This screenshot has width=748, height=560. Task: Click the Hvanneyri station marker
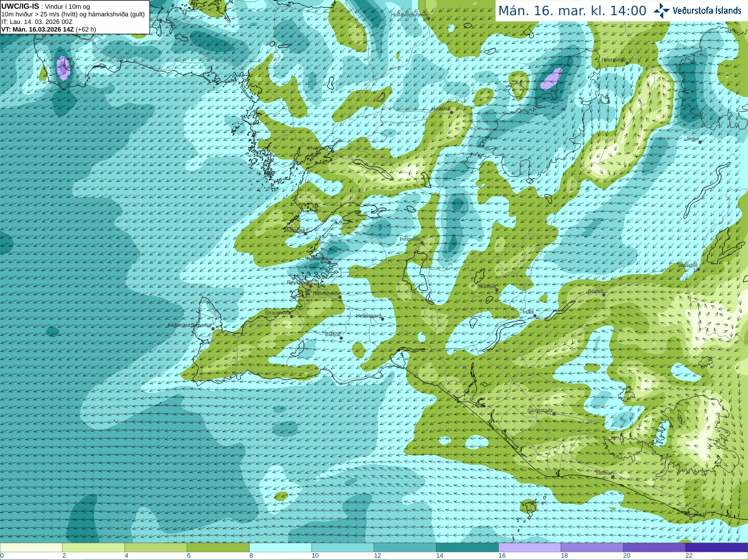coord(333,151)
